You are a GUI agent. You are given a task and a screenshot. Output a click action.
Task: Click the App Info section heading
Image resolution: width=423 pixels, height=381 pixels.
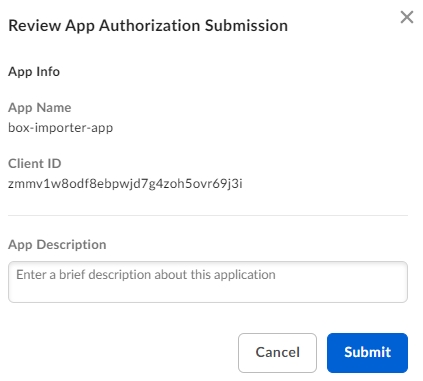click(x=34, y=72)
